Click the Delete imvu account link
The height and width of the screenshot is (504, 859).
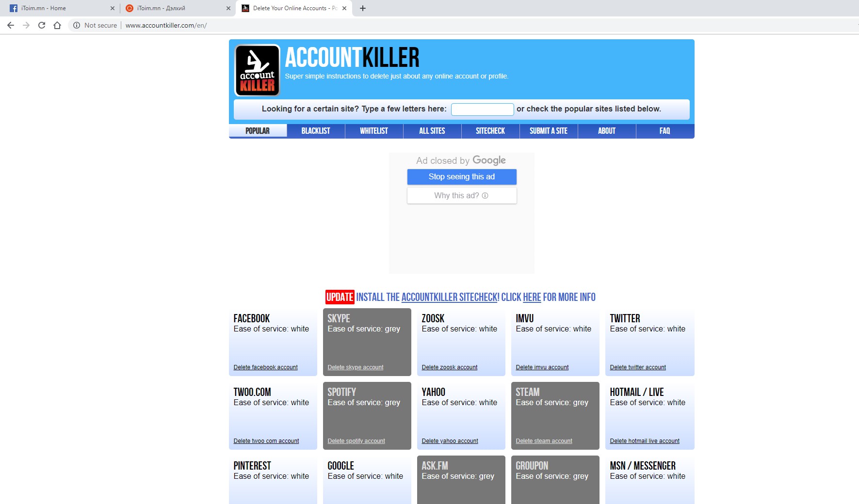542,367
